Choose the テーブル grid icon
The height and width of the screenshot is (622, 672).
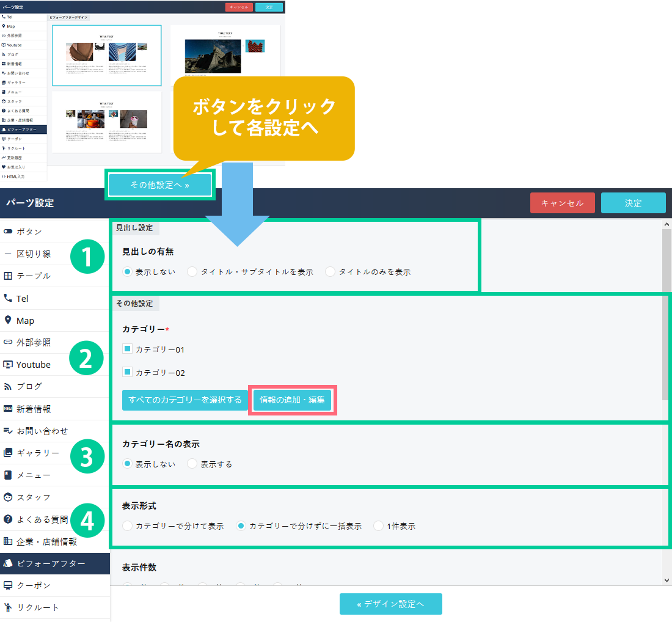8,276
